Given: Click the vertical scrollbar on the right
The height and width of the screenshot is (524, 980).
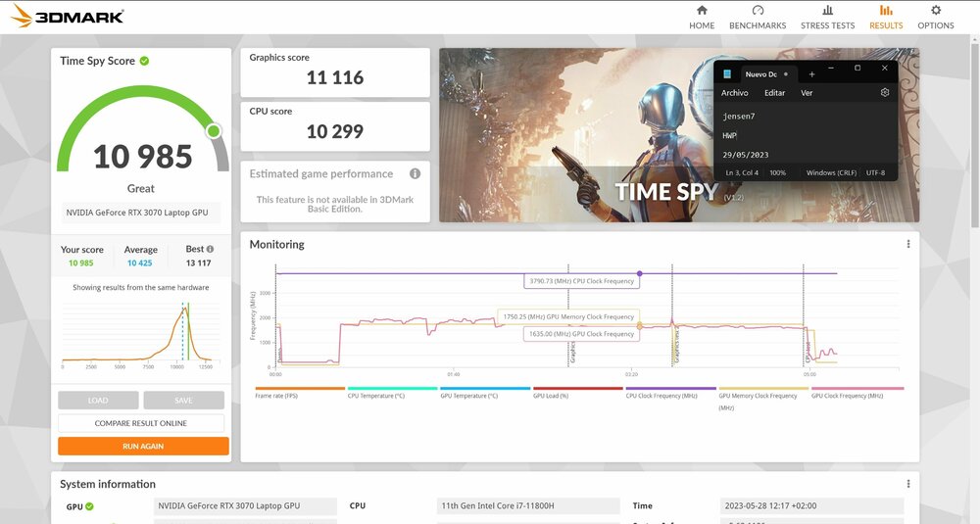Looking at the screenshot, I should (975, 131).
